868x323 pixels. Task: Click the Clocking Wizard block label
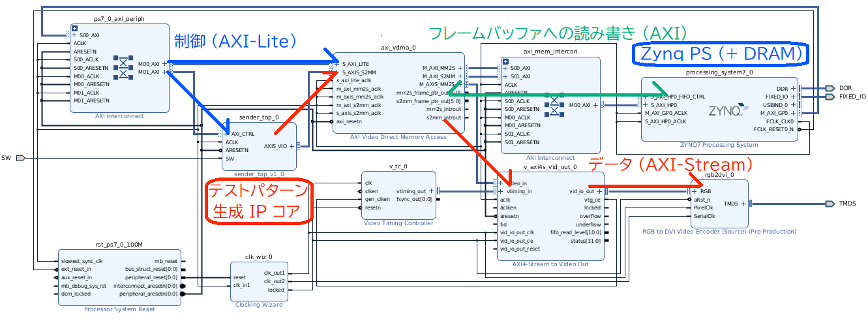(x=259, y=305)
